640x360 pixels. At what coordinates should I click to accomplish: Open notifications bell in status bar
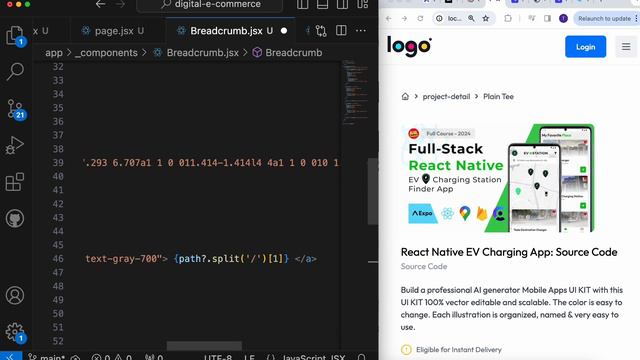click(x=361, y=357)
